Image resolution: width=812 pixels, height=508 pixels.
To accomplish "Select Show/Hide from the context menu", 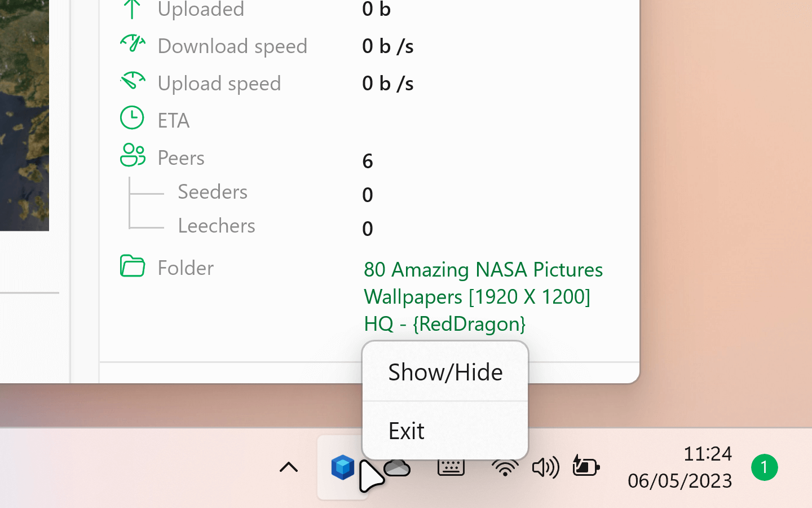I will [x=445, y=371].
